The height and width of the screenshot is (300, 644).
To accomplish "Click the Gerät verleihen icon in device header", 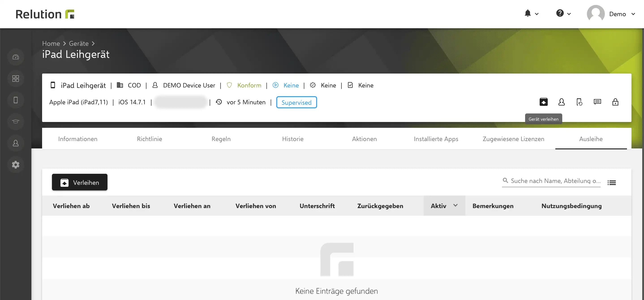I will [543, 102].
